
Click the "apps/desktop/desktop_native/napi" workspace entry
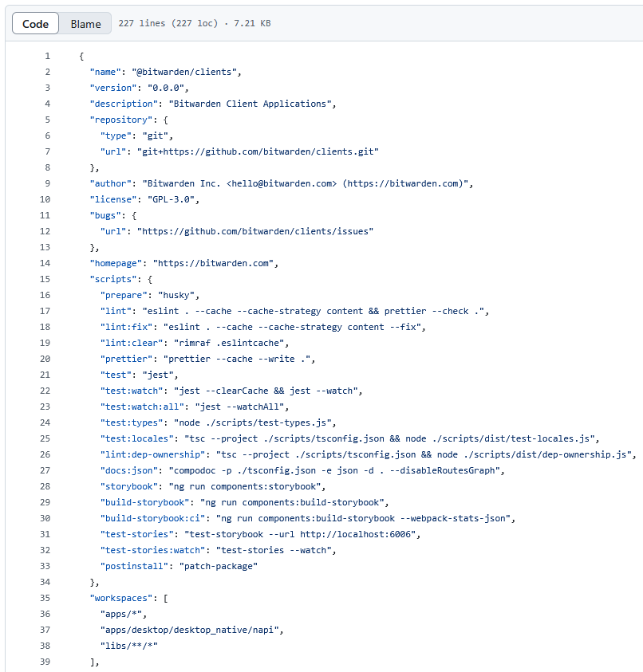pyautogui.click(x=190, y=630)
